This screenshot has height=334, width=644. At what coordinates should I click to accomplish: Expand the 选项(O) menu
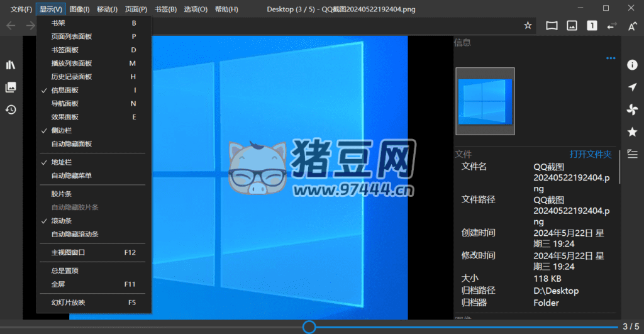[196, 9]
